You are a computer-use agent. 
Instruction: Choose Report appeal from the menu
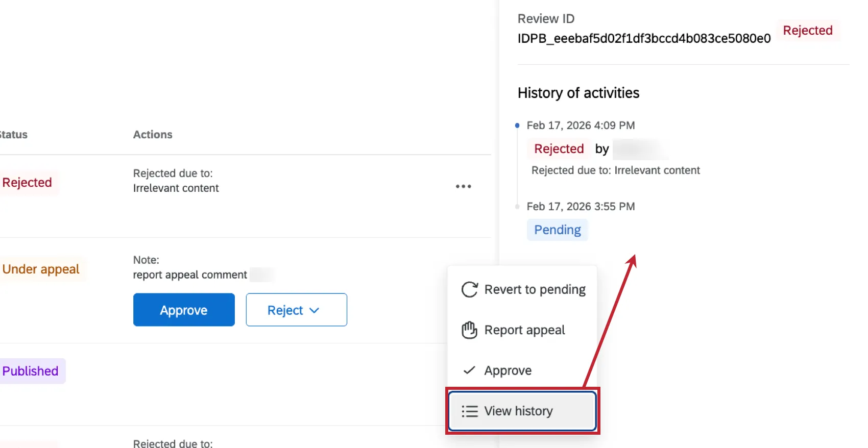[524, 330]
